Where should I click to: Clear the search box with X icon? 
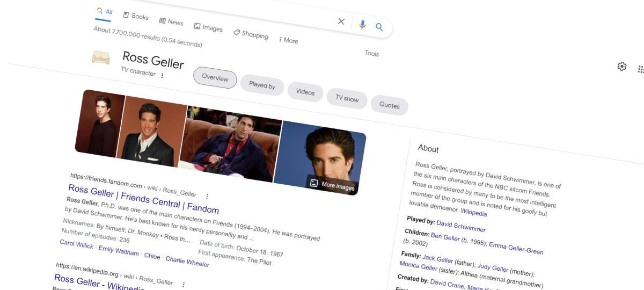pos(341,21)
